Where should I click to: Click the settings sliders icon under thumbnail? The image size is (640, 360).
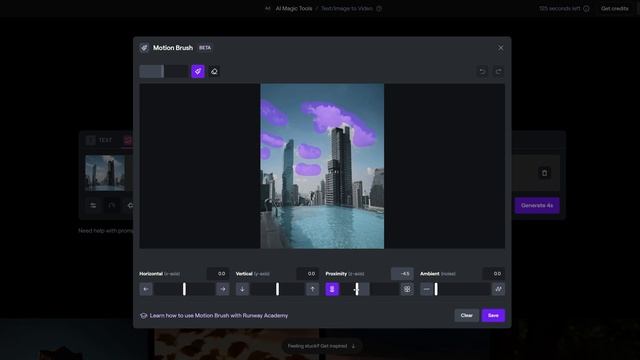pos(93,205)
